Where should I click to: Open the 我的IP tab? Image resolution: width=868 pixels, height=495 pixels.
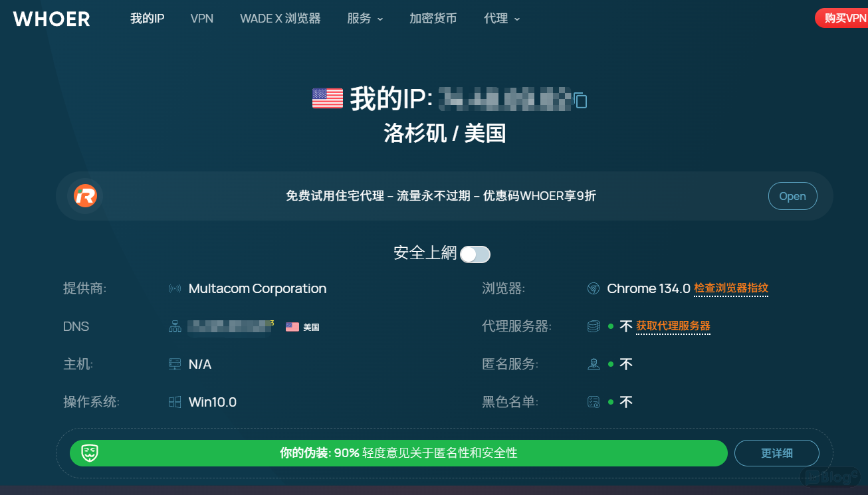[147, 19]
